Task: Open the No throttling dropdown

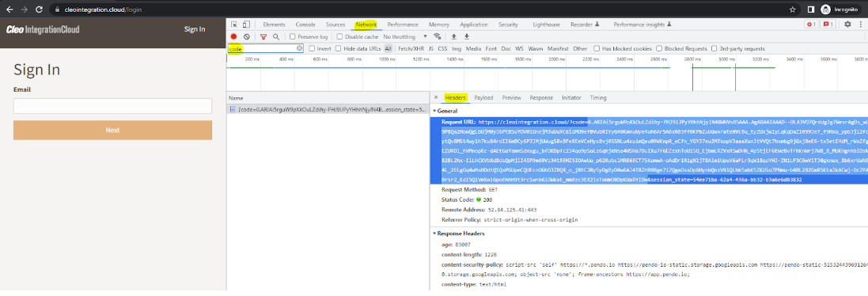Action: click(405, 36)
